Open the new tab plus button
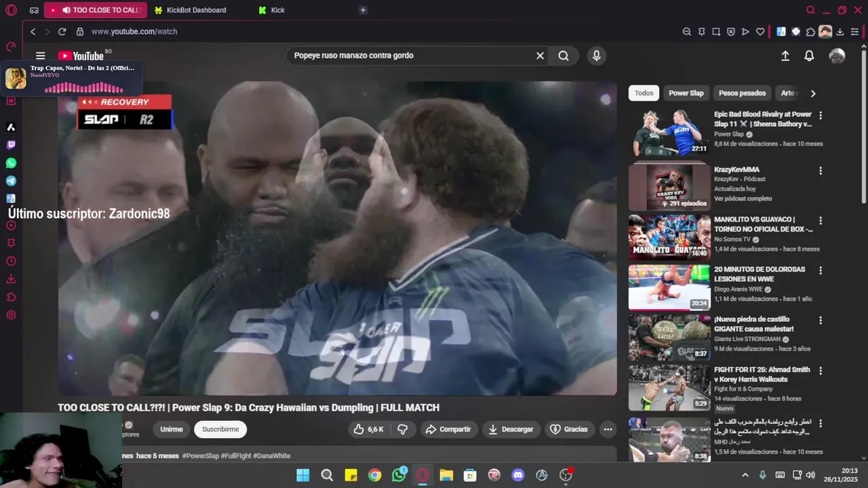868x488 pixels. click(x=363, y=10)
